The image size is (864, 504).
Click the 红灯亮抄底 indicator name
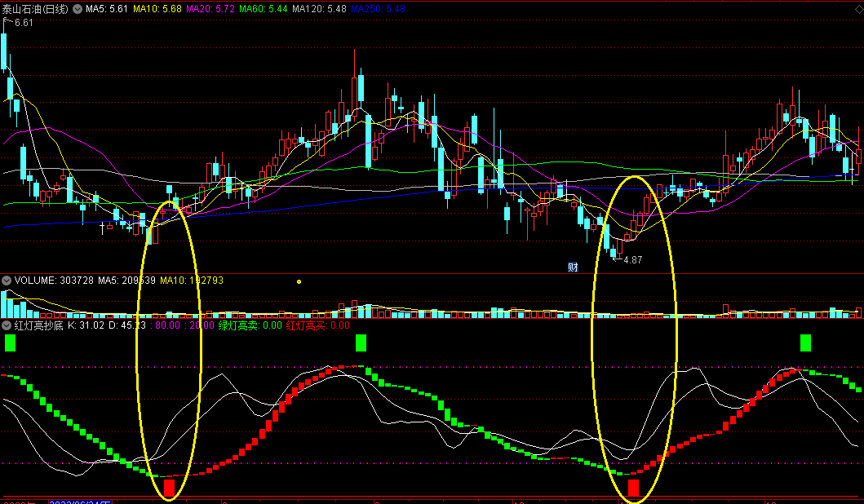point(38,325)
